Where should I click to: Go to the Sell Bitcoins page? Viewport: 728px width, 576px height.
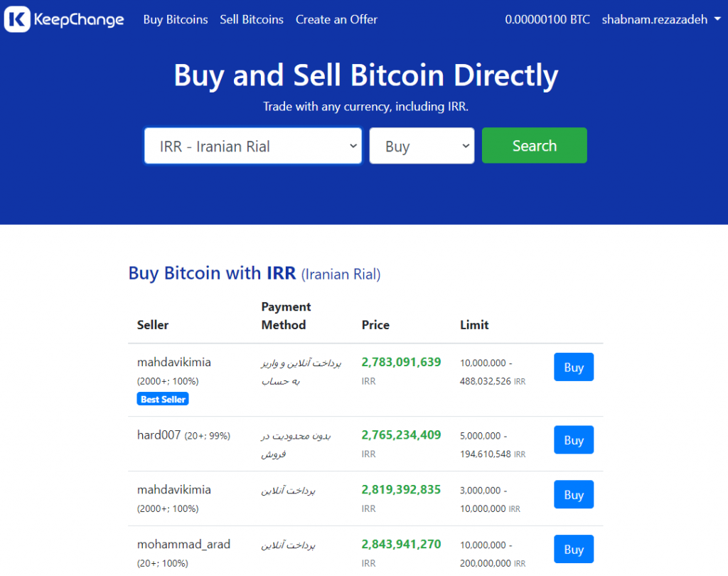pyautogui.click(x=252, y=20)
